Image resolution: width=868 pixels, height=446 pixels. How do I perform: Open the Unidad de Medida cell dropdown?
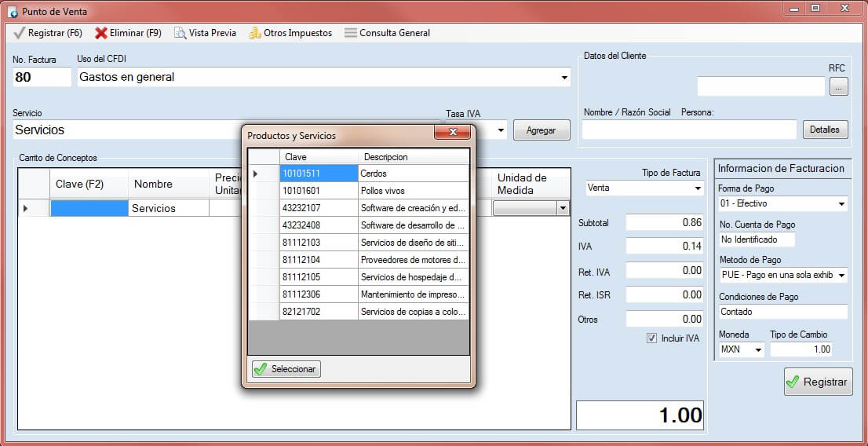click(x=563, y=208)
